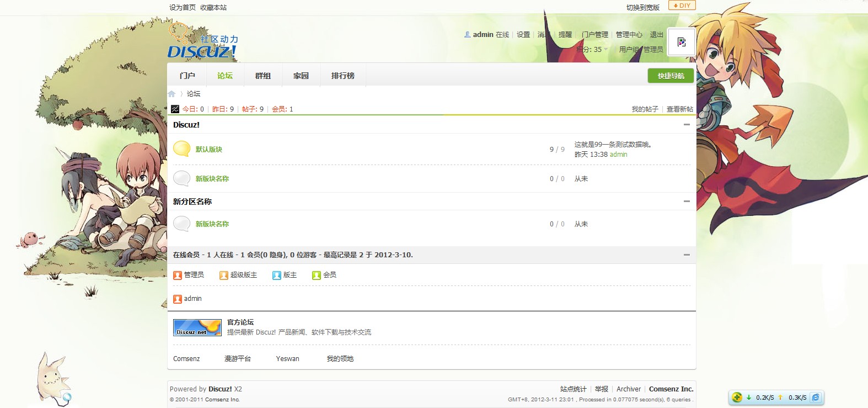Click 举报 in the footer
The image size is (868, 408).
[602, 389]
